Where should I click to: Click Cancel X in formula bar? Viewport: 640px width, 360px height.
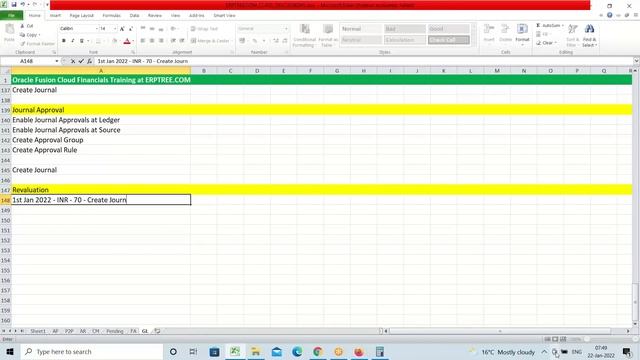tap(73, 61)
